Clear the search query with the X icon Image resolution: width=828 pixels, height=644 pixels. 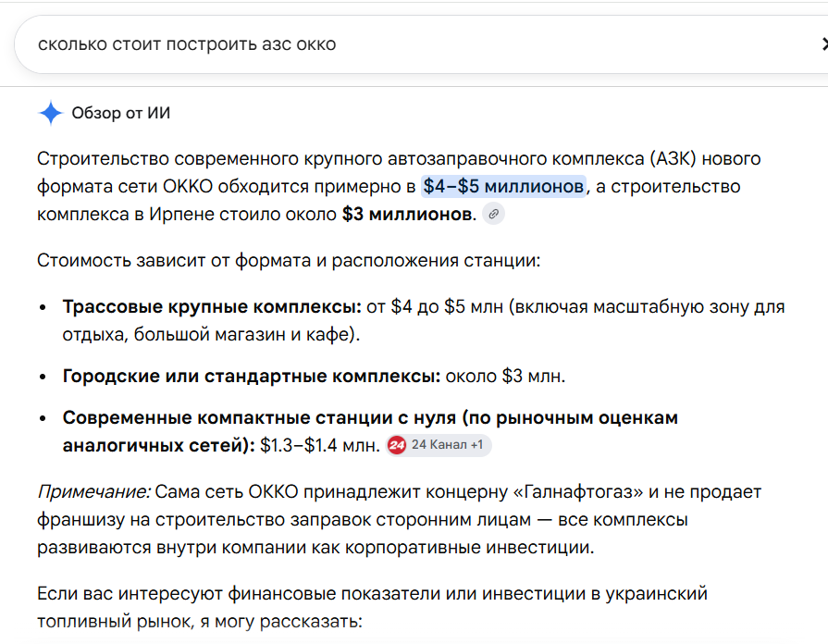point(825,44)
